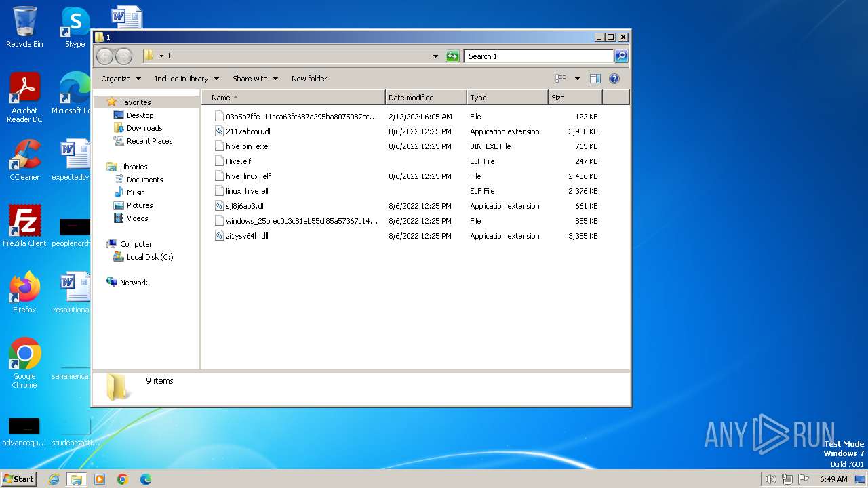The image size is (868, 488).
Task: Click in the Search 1 field
Action: point(539,56)
